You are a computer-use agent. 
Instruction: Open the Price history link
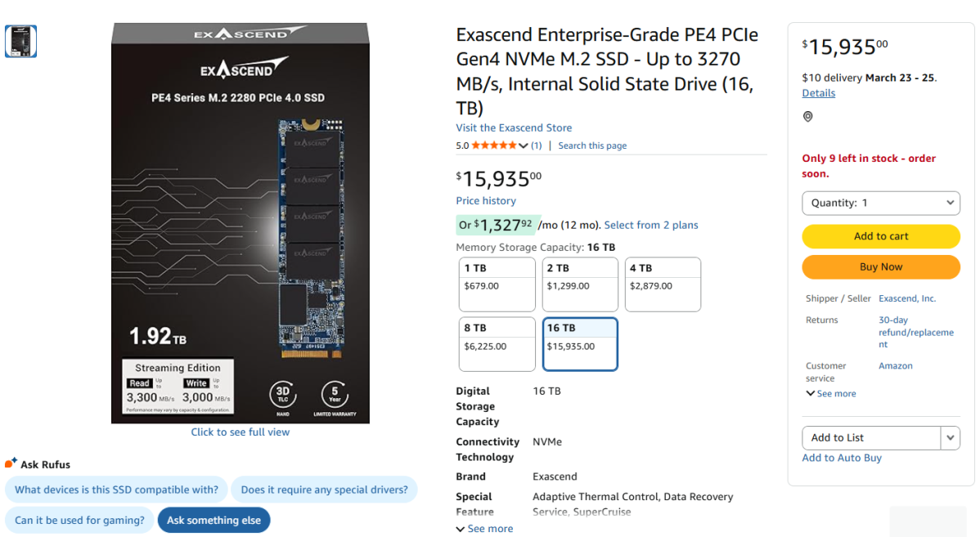(x=486, y=201)
